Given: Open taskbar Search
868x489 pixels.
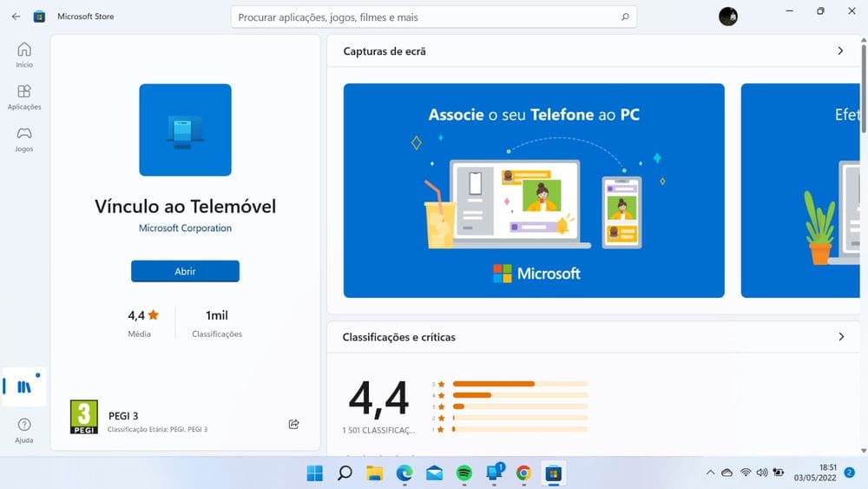Looking at the screenshot, I should pyautogui.click(x=345, y=473).
